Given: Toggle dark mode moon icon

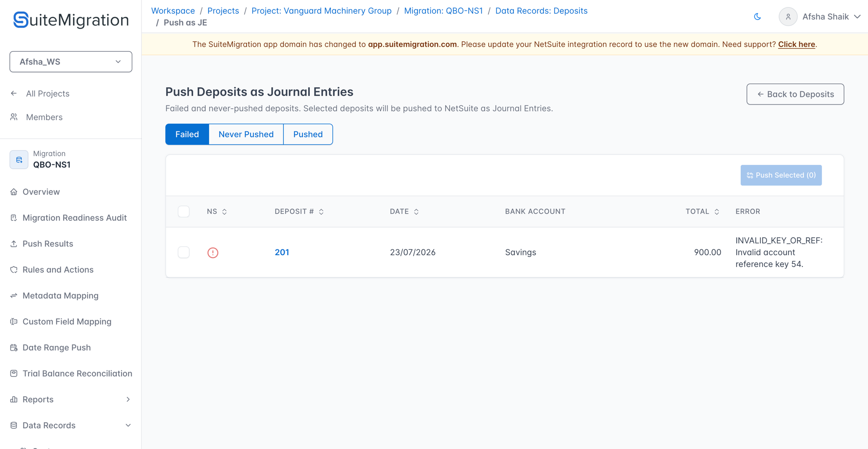Looking at the screenshot, I should [757, 16].
